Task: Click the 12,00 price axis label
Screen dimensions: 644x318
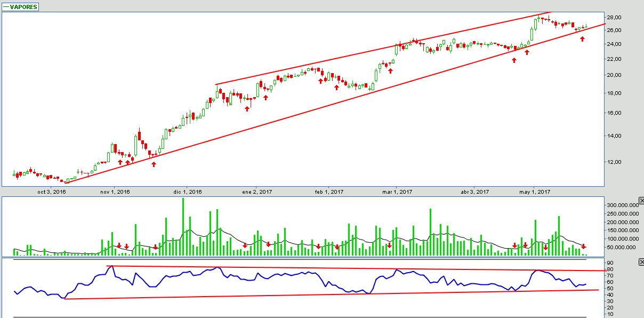Action: [x=615, y=162]
